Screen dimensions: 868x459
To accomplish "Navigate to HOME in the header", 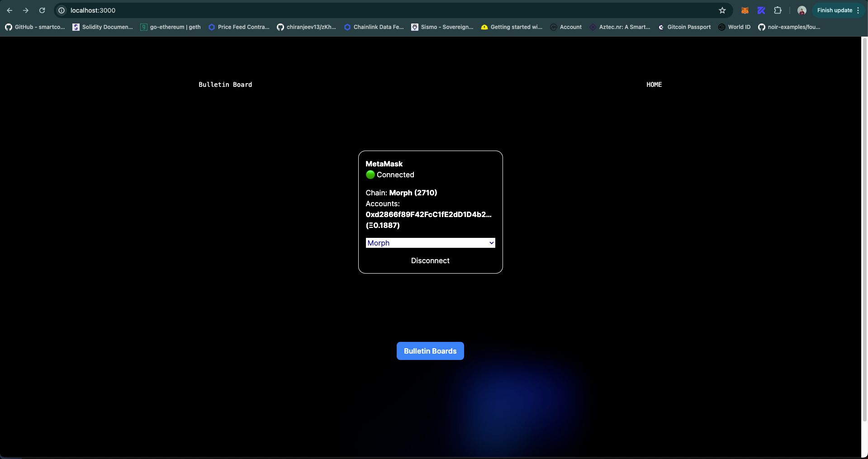I will (654, 85).
